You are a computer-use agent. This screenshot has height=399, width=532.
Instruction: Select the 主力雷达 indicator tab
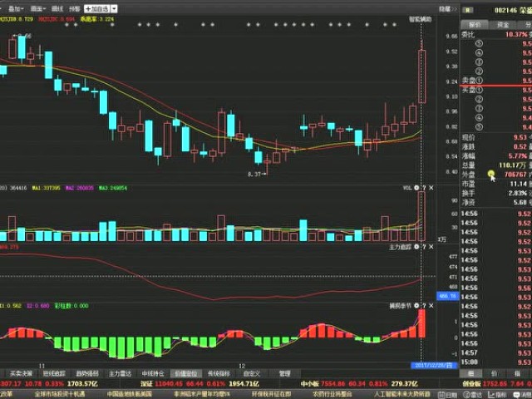[120, 373]
